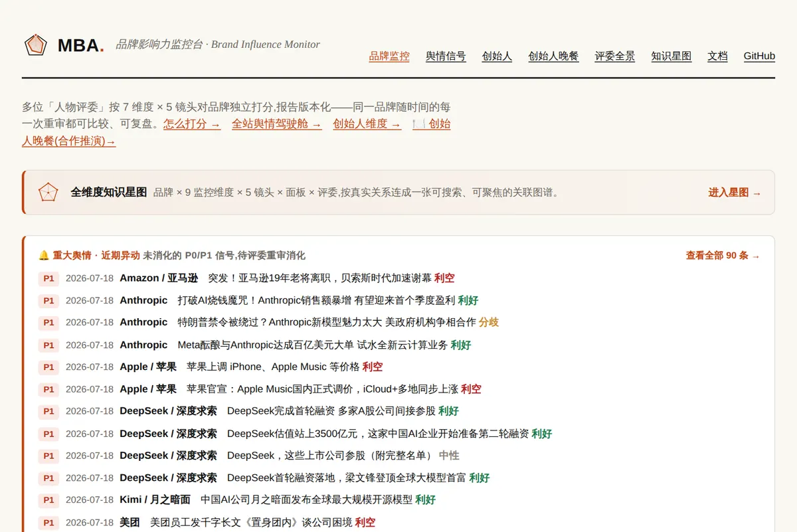Click the Amazon / 亚马逊 brand name
The image size is (797, 532).
pos(159,278)
